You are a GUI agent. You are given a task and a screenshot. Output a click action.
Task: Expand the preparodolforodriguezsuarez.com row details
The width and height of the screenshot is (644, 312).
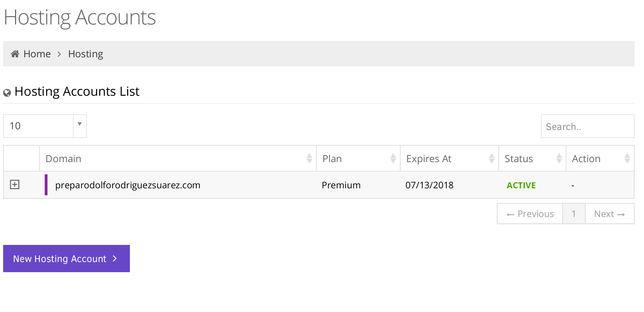15,184
